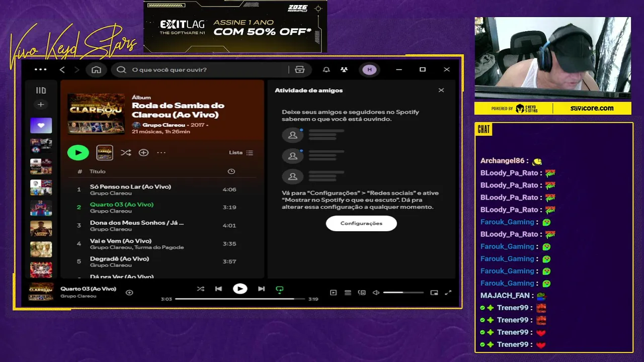Create a playlist with the sidebar plus
The height and width of the screenshot is (362, 644).
tap(41, 105)
